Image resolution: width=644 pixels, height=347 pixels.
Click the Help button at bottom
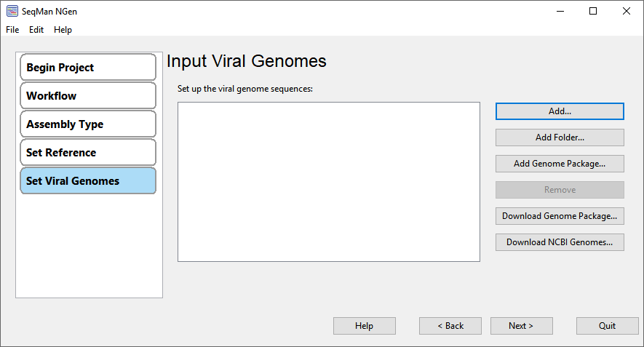(x=365, y=326)
